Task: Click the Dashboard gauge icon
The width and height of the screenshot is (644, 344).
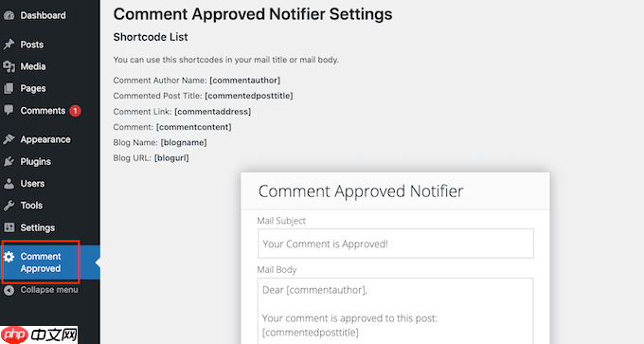Action: [9, 15]
